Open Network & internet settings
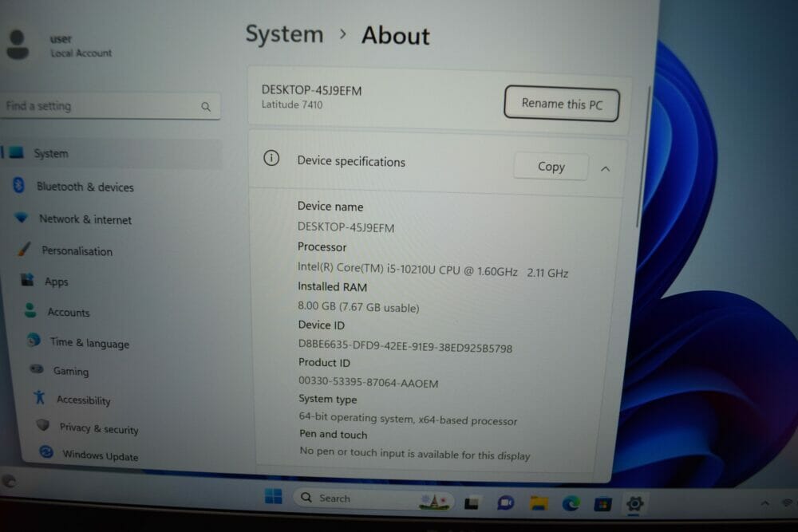This screenshot has height=532, width=798. (85, 219)
